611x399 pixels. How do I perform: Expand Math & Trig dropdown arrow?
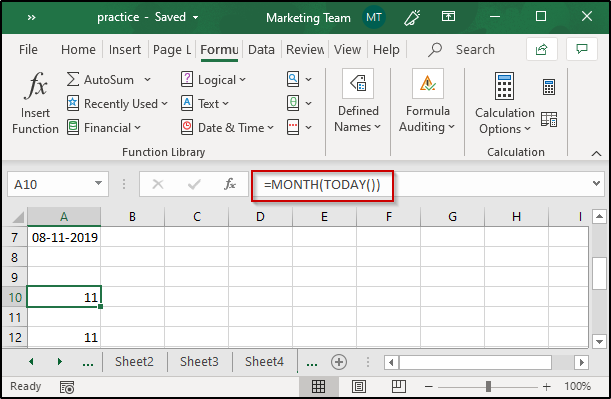click(x=308, y=104)
